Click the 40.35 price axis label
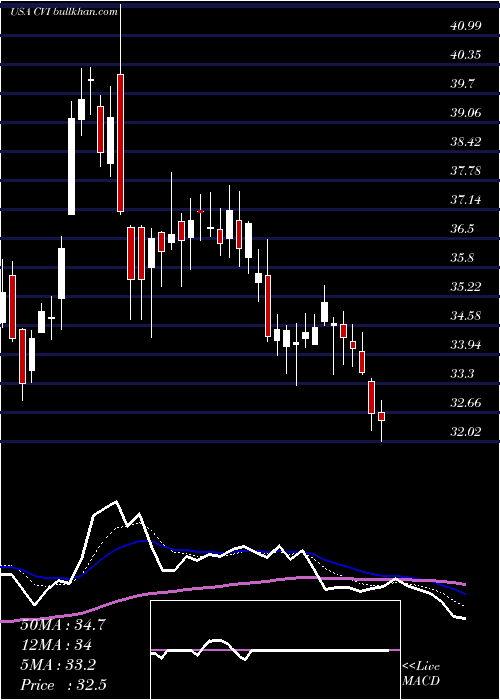This screenshot has height=700, width=500. coord(466,55)
